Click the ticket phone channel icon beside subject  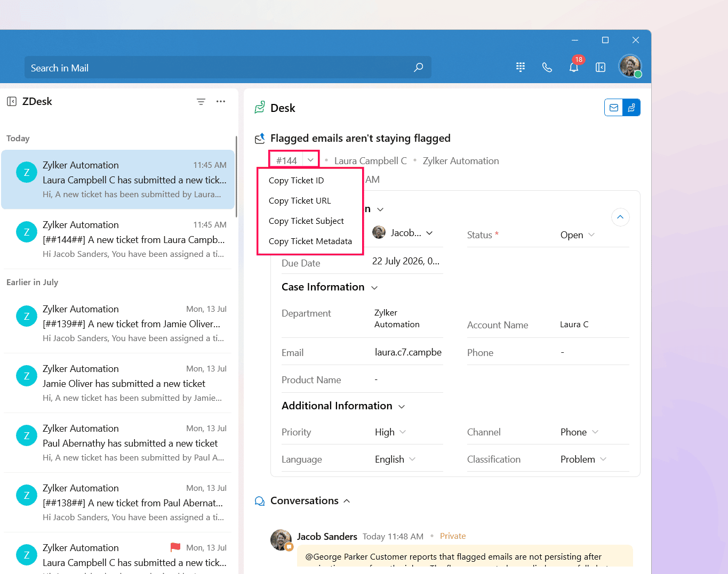pyautogui.click(x=260, y=139)
